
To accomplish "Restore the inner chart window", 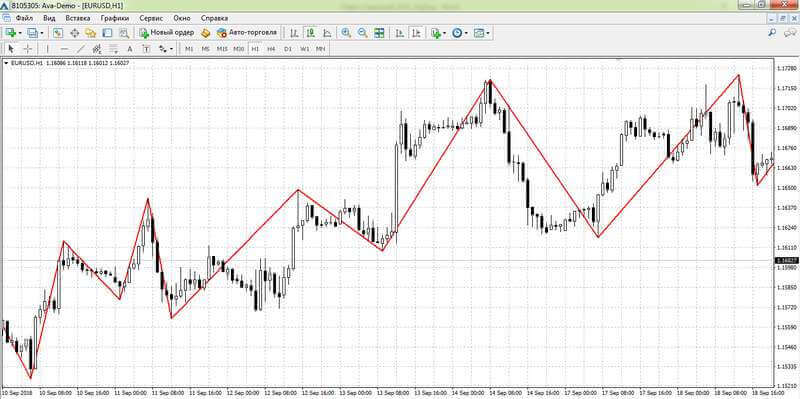I will [x=783, y=18].
